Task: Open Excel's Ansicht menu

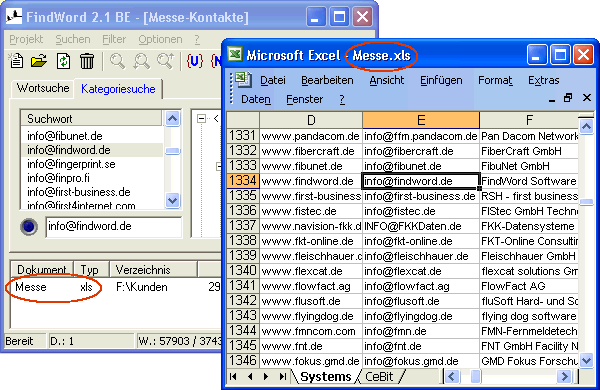Action: 386,80
